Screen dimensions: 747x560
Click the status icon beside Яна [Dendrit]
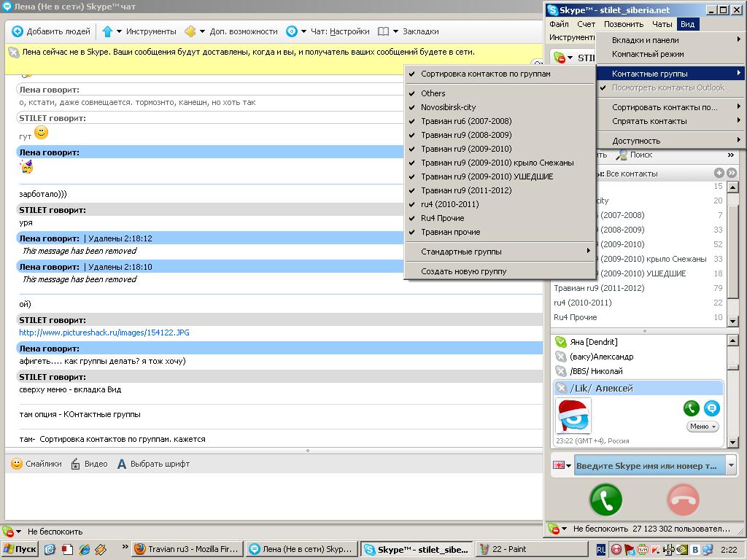click(x=560, y=342)
